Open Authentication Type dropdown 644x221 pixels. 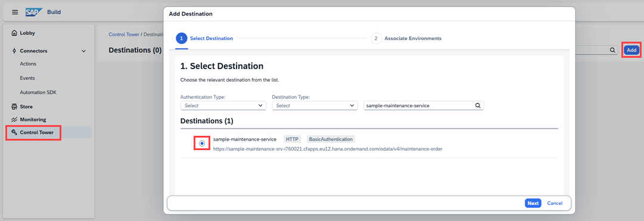click(x=223, y=105)
